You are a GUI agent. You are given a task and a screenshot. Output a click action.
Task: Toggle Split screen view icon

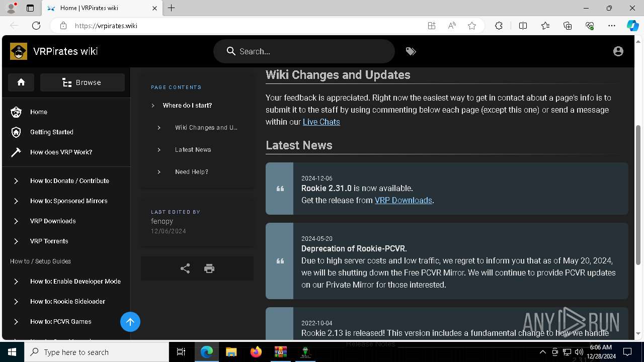point(523,26)
